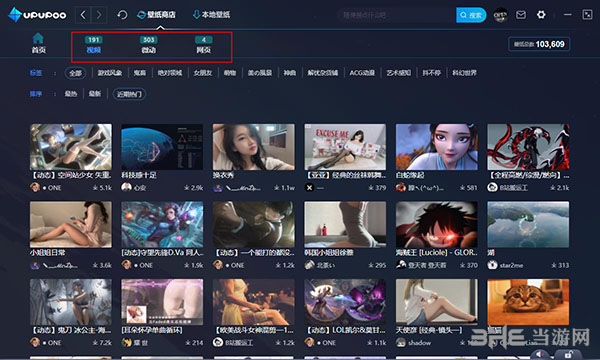
Task: Click the 2.9k star rating icon
Action: pyautogui.click(x=186, y=188)
